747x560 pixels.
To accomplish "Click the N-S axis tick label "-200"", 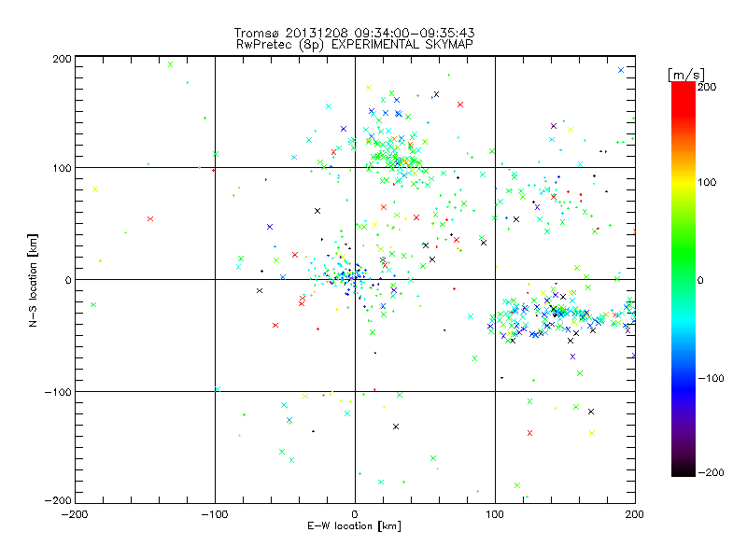I will point(58,500).
